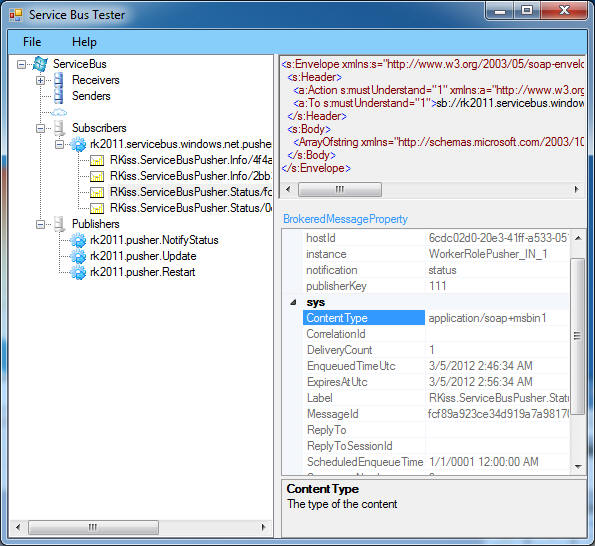This screenshot has width=595, height=546.
Task: Click the gear icon for rk2011.pusher.Restart
Action: pyautogui.click(x=78, y=272)
